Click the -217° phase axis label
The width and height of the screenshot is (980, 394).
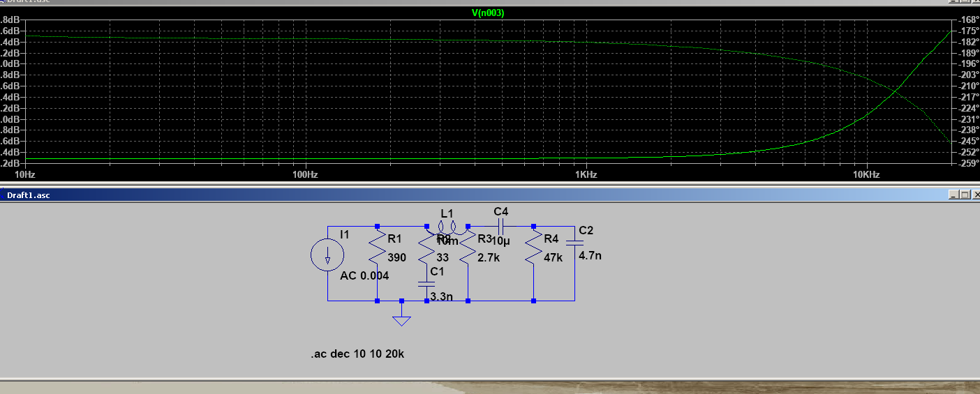[967, 97]
